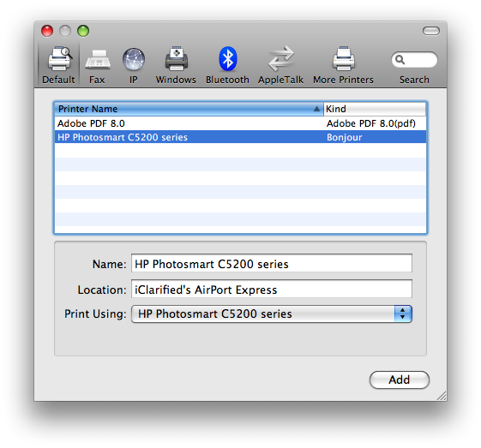481x448 pixels.
Task: Toggle toolbar with the pill button
Action: 431,31
